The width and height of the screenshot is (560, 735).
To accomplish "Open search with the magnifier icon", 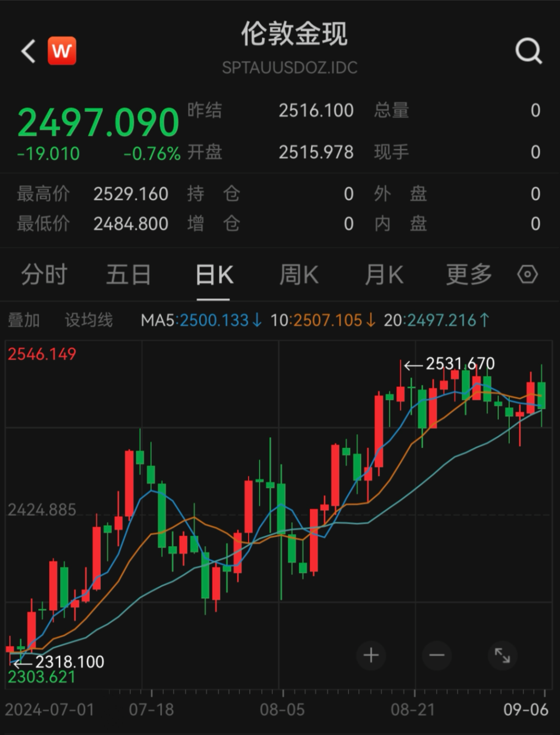I will [529, 52].
